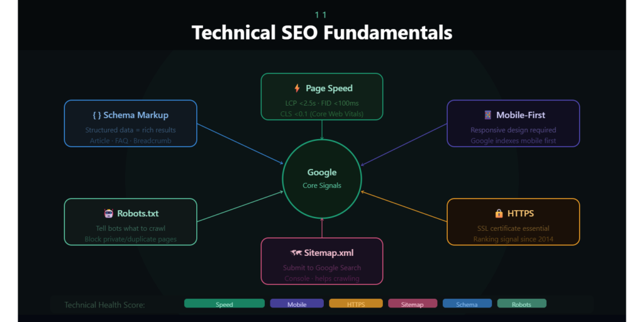Click the 'Core Signals' text in the circle

pos(322,186)
